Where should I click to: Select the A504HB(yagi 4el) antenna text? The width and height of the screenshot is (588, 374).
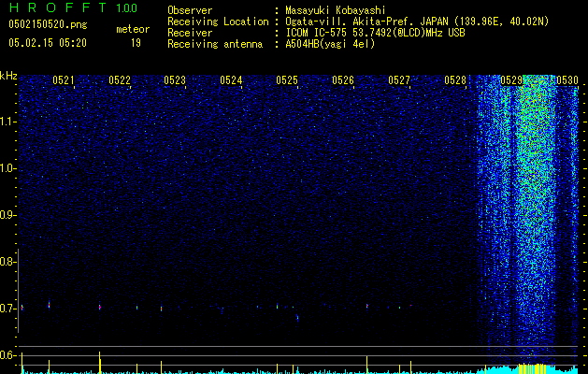(330, 44)
